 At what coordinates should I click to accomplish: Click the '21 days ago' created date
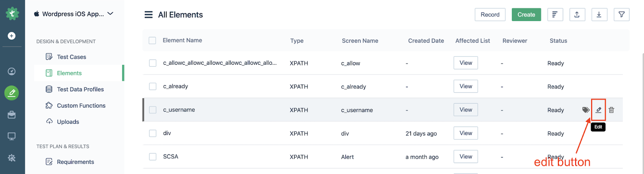pos(421,133)
